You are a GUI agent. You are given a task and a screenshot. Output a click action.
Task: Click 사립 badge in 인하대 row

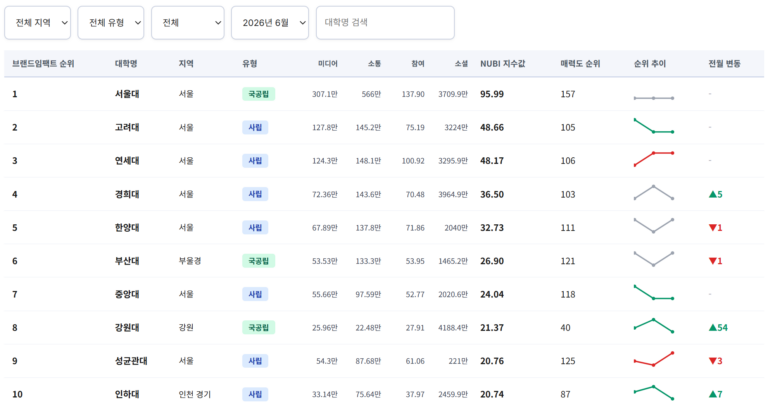click(x=255, y=394)
